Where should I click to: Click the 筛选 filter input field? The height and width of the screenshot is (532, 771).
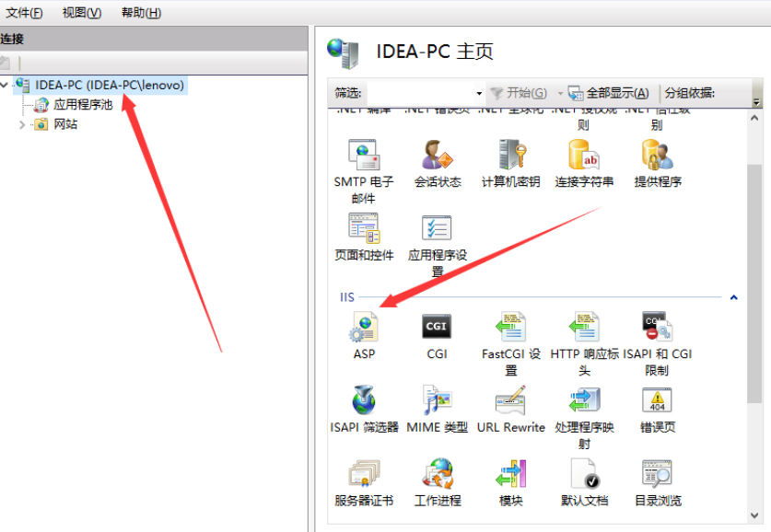(421, 93)
